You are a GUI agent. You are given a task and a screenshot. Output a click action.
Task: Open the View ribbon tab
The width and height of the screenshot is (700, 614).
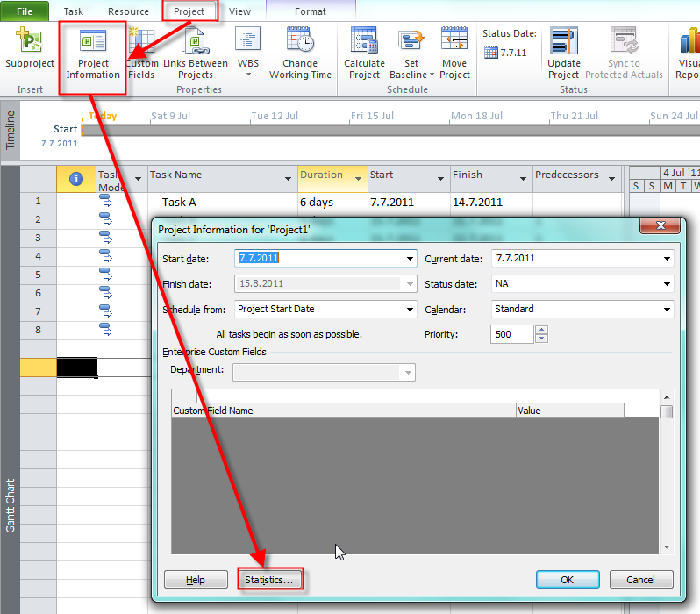[x=239, y=11]
